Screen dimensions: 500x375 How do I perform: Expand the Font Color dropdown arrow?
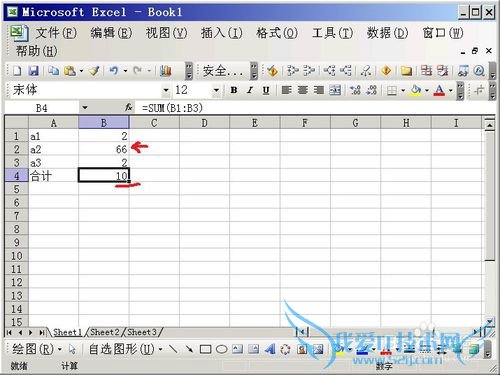click(450, 90)
